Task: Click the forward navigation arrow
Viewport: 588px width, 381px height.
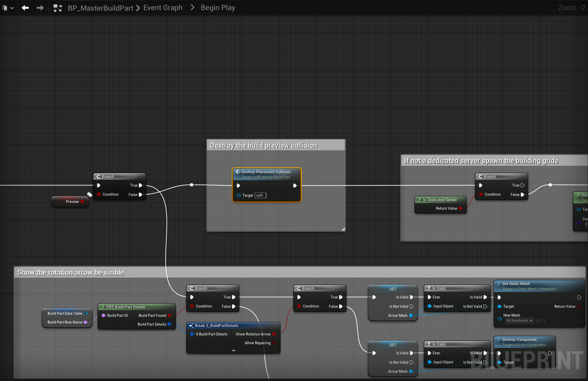Action: (x=40, y=8)
